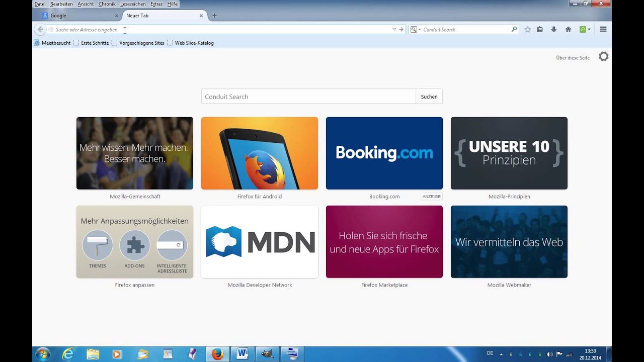This screenshot has width=644, height=362.
Task: Open the Booking.com tile
Action: click(x=384, y=153)
